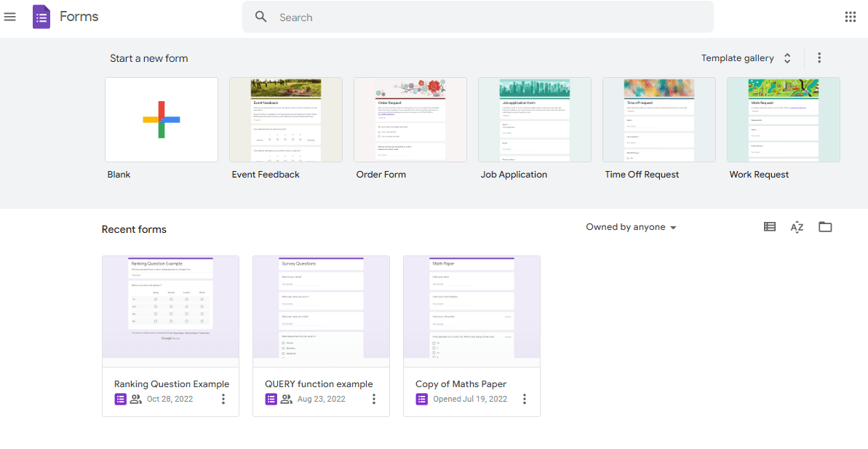Click the purple Forms logo icon
The height and width of the screenshot is (449, 868).
[41, 17]
